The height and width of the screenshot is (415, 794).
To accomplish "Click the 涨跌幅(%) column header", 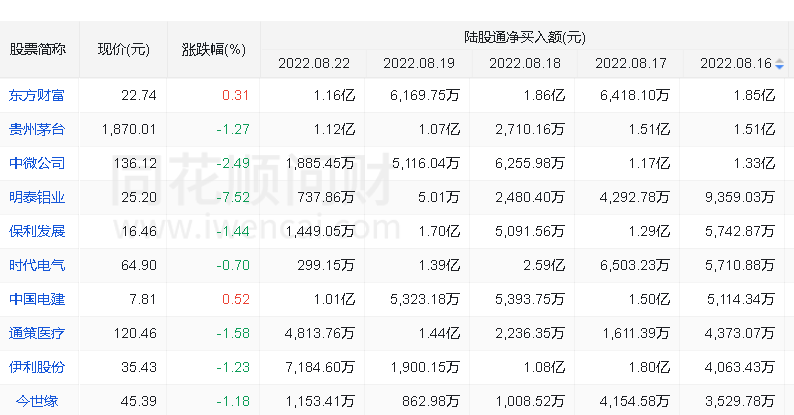I will [214, 49].
